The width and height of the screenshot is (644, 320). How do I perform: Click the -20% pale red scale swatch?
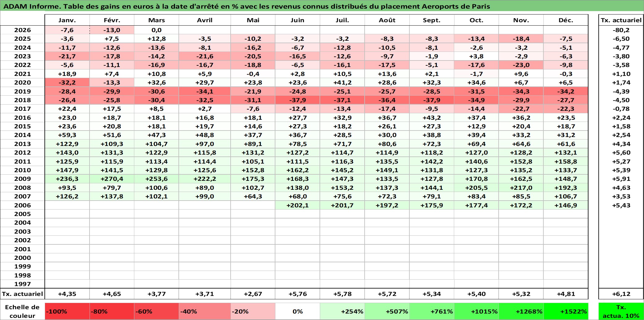pyautogui.click(x=253, y=311)
